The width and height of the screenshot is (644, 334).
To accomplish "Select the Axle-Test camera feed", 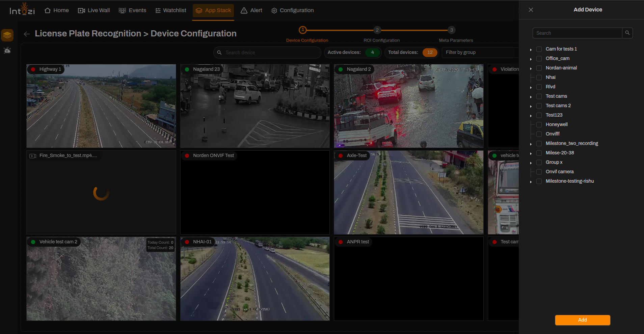I will 409,192.
